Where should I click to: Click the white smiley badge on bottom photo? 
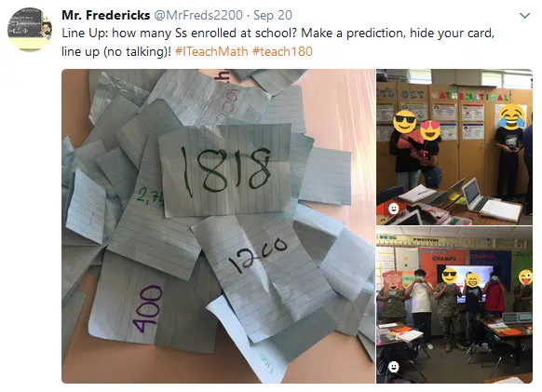click(x=393, y=367)
